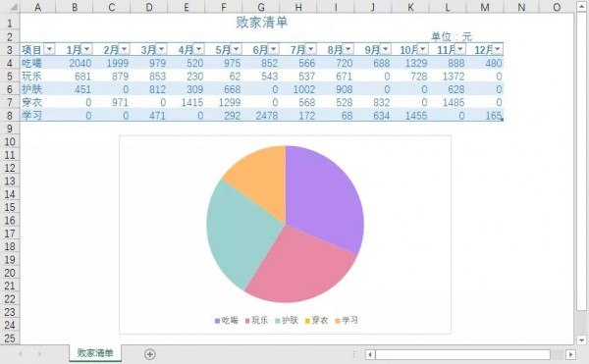Select cell with value 1999

click(112, 63)
